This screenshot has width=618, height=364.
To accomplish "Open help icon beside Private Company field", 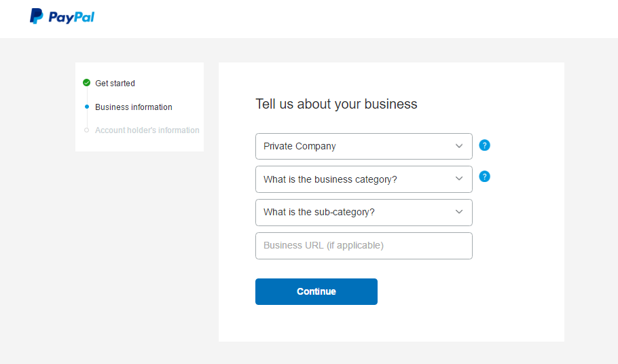I will pyautogui.click(x=484, y=145).
